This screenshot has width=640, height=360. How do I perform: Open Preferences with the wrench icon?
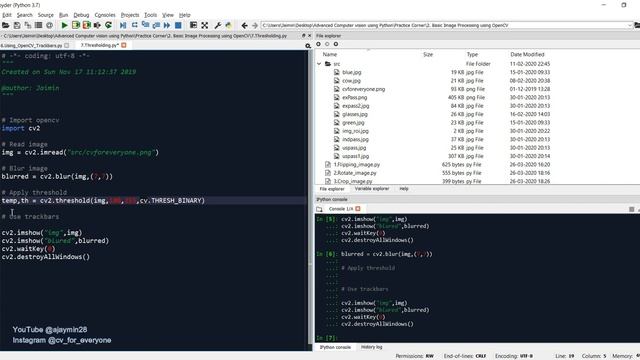point(218,25)
